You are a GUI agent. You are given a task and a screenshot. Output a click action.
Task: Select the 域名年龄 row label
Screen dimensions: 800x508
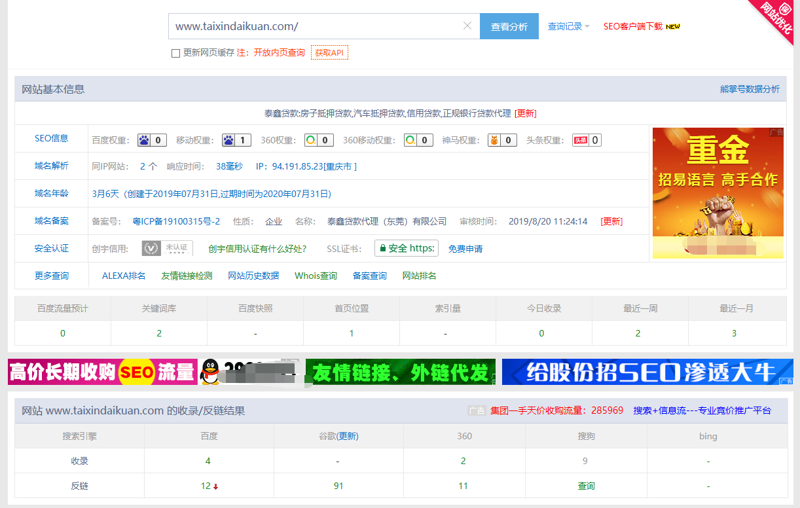(x=51, y=193)
